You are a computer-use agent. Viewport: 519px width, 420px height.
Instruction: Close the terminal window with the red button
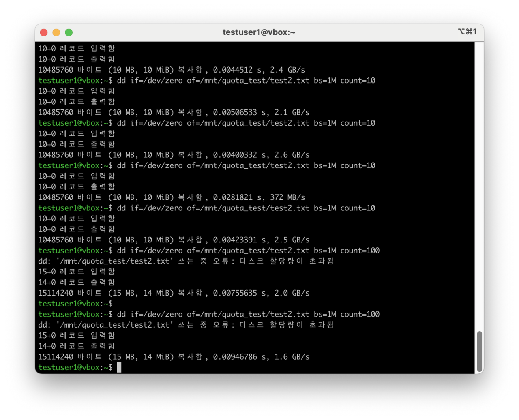pyautogui.click(x=44, y=32)
